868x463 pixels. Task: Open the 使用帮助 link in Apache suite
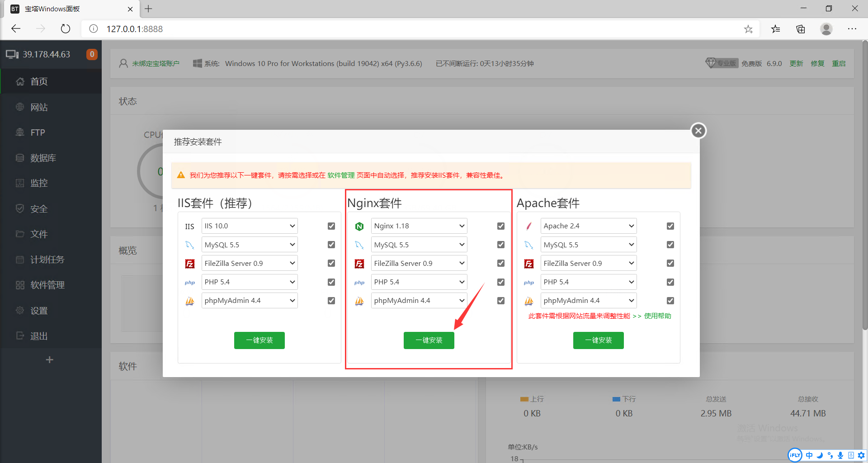tap(658, 316)
